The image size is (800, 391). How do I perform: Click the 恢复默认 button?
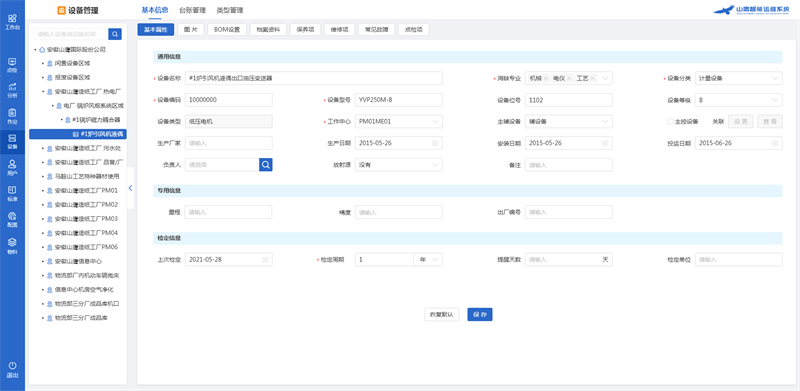pos(442,314)
